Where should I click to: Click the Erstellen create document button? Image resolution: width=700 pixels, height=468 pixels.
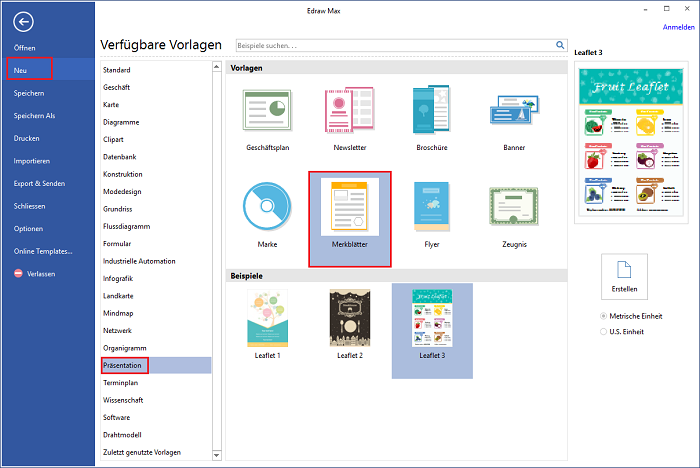click(x=624, y=276)
